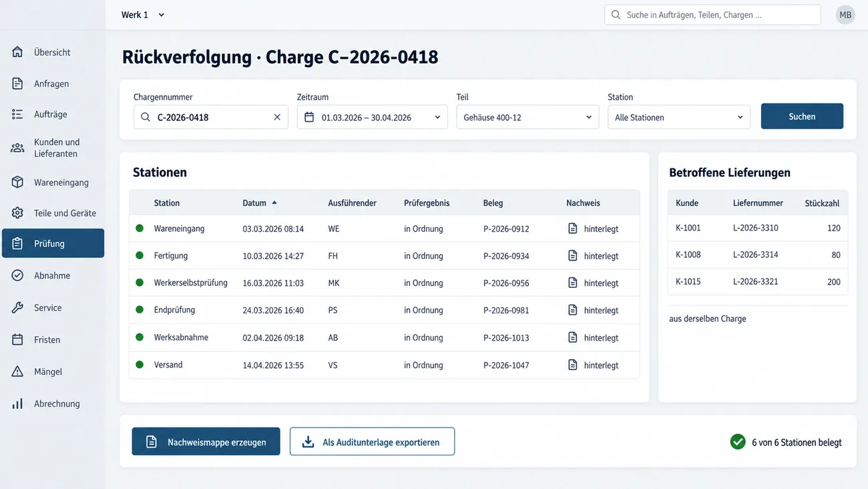Open the Nachweis document icon for Fertigung
Screen dimensions: 868x489
click(573, 255)
